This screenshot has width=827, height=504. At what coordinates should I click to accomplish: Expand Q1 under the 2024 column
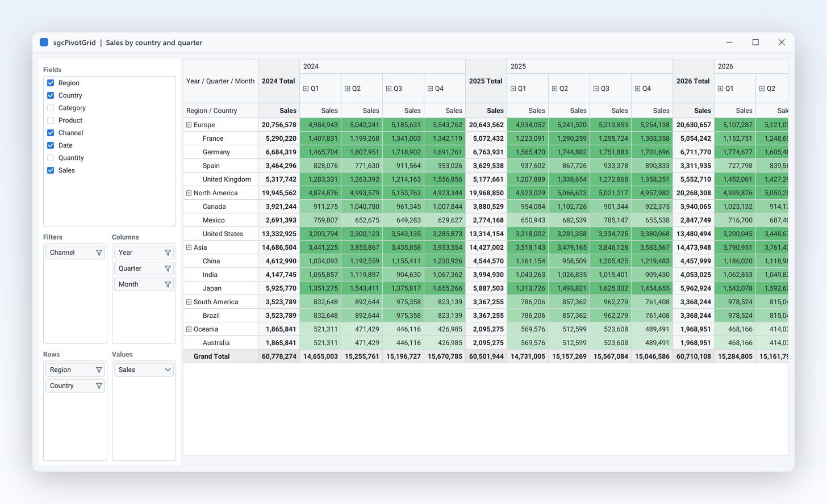click(x=306, y=89)
